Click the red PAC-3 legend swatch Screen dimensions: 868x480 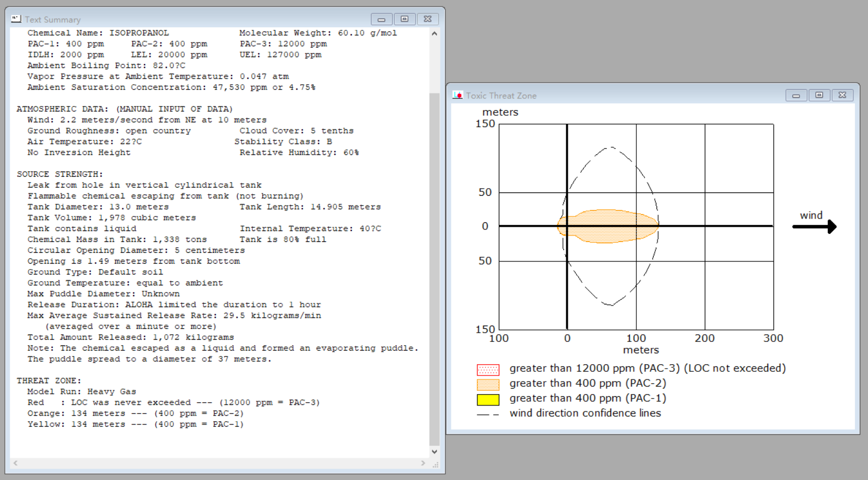click(x=488, y=370)
